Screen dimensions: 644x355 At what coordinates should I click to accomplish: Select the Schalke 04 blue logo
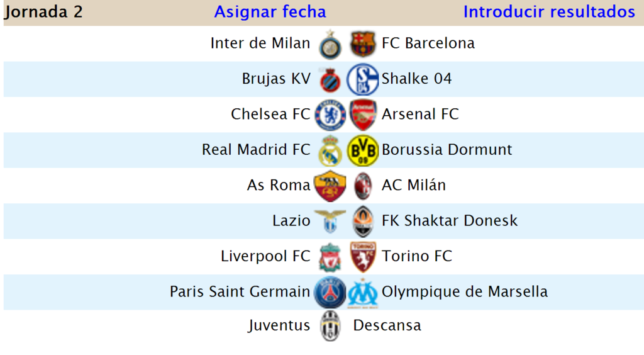coord(363,79)
